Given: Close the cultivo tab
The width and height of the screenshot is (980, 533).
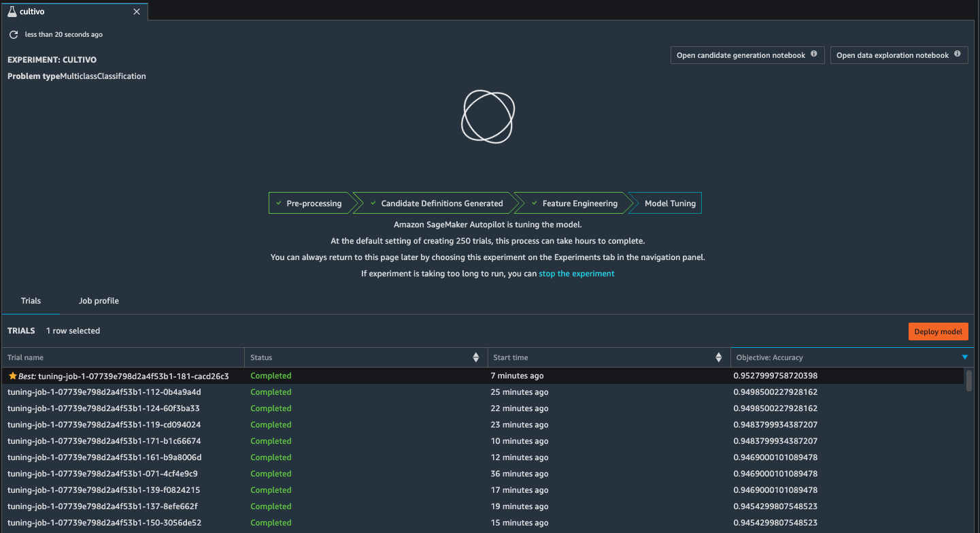Looking at the screenshot, I should [x=137, y=12].
